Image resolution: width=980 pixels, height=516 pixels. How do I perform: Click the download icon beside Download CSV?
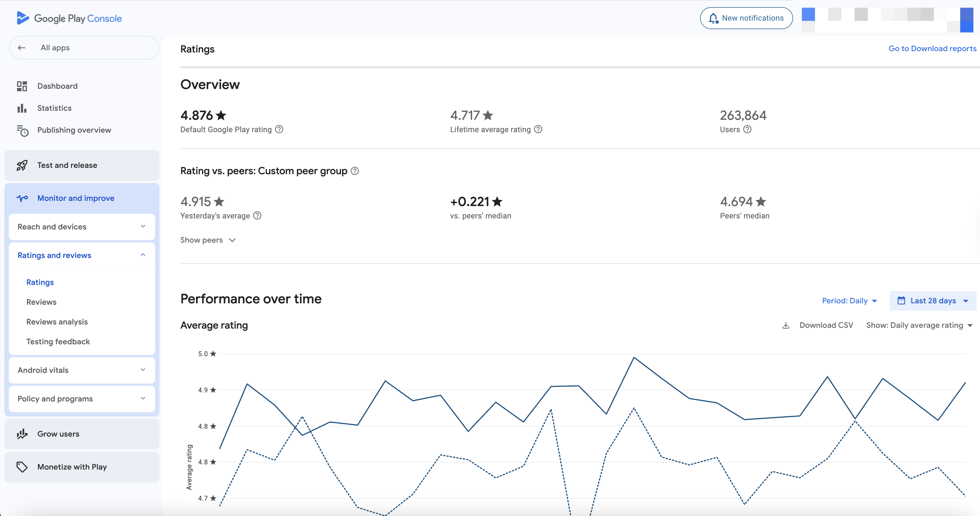click(786, 326)
